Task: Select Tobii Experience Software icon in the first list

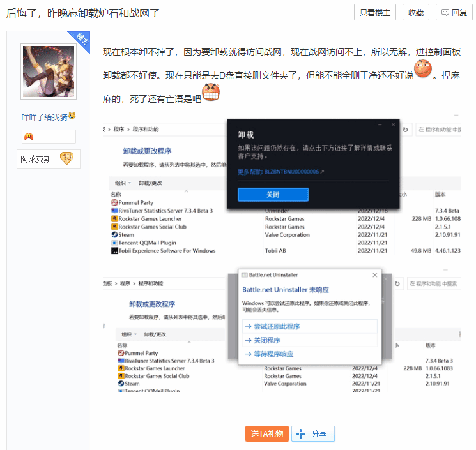Action: [114, 251]
